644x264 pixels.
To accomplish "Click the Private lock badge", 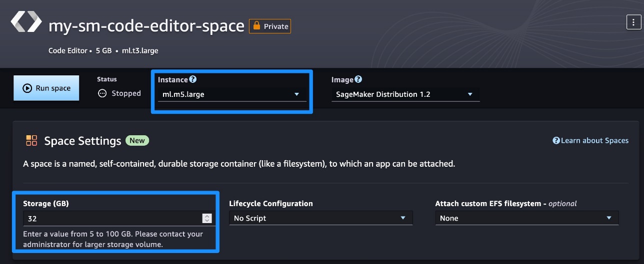I will click(270, 26).
